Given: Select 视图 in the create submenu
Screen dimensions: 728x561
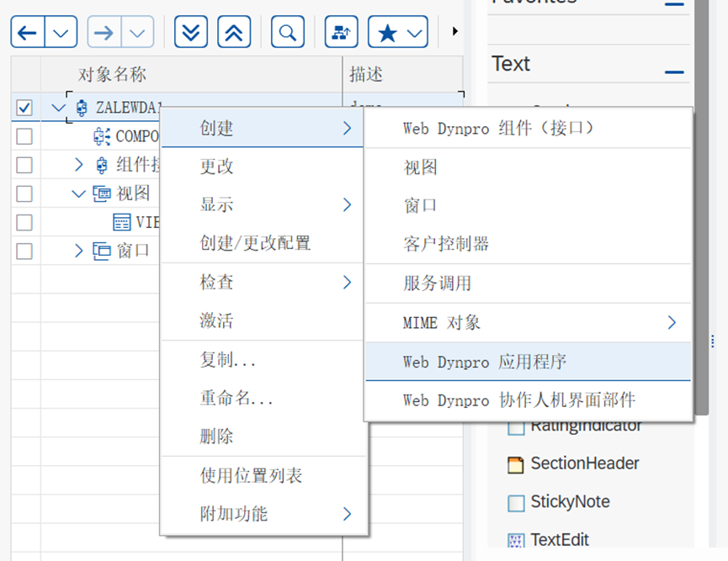Looking at the screenshot, I should tap(528, 167).
